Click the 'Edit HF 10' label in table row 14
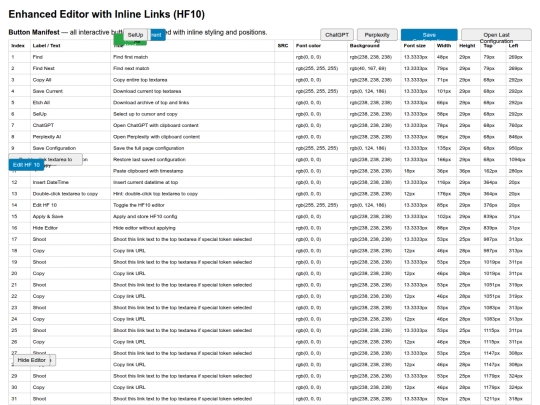The image size is (540, 405). tap(45, 205)
